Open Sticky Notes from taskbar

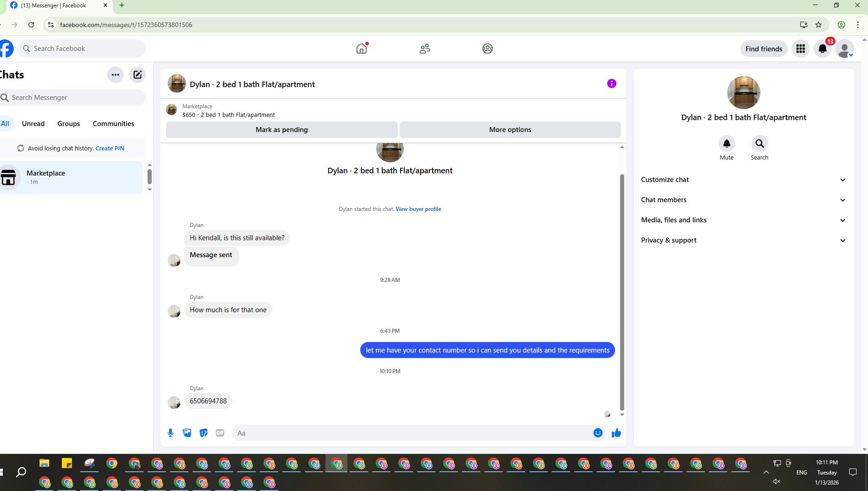[x=67, y=463]
